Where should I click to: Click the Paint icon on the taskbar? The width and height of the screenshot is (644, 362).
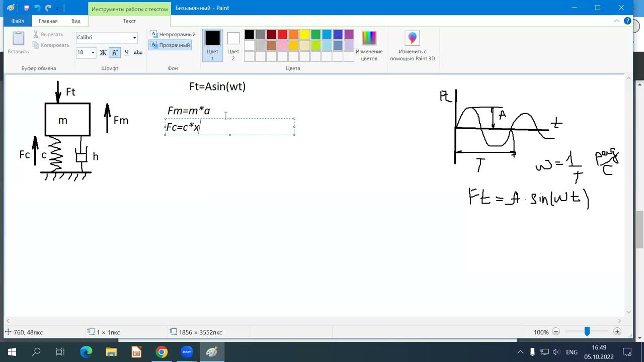[212, 352]
